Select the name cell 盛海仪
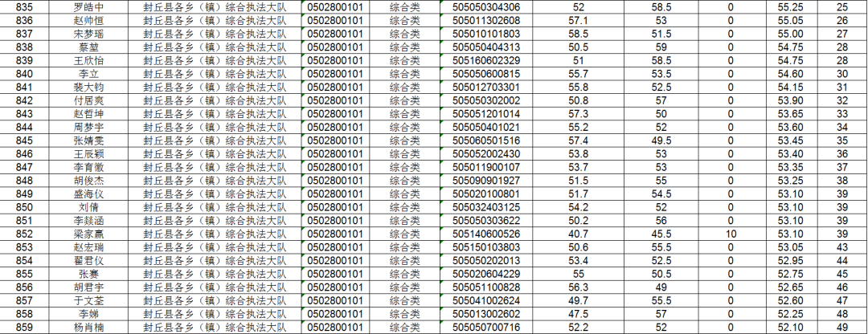Viewport: 868px width, 334px height. click(88, 193)
